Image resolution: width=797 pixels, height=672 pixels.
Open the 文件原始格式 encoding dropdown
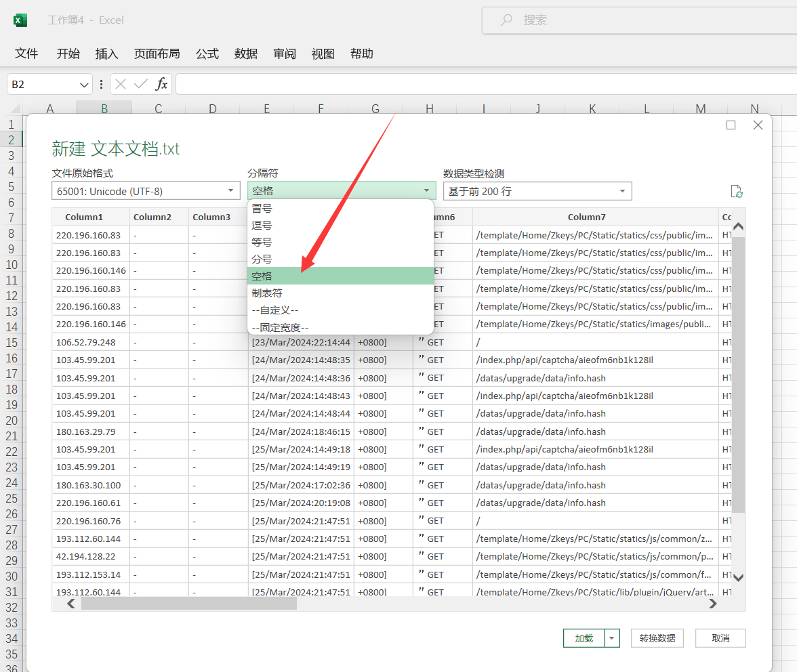coord(146,191)
